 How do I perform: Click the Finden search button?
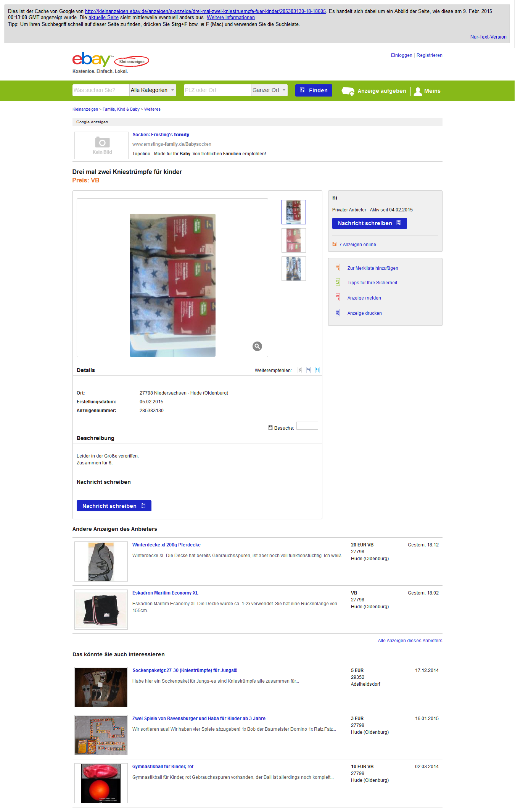314,90
